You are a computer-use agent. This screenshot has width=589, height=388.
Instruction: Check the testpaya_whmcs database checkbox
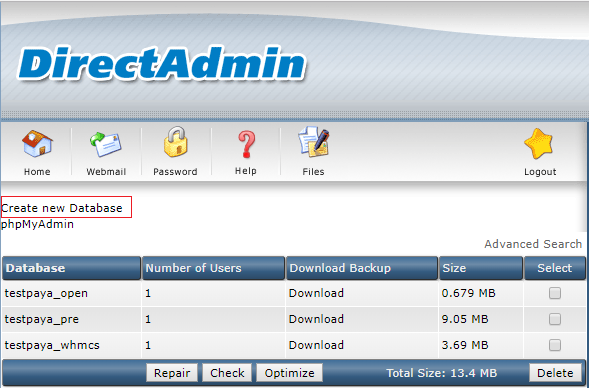coord(555,345)
